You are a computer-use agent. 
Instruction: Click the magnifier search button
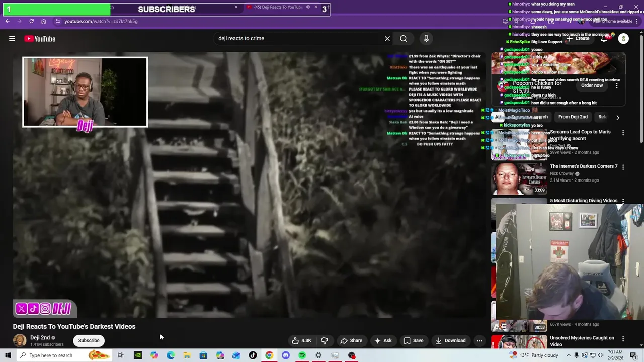point(404,38)
